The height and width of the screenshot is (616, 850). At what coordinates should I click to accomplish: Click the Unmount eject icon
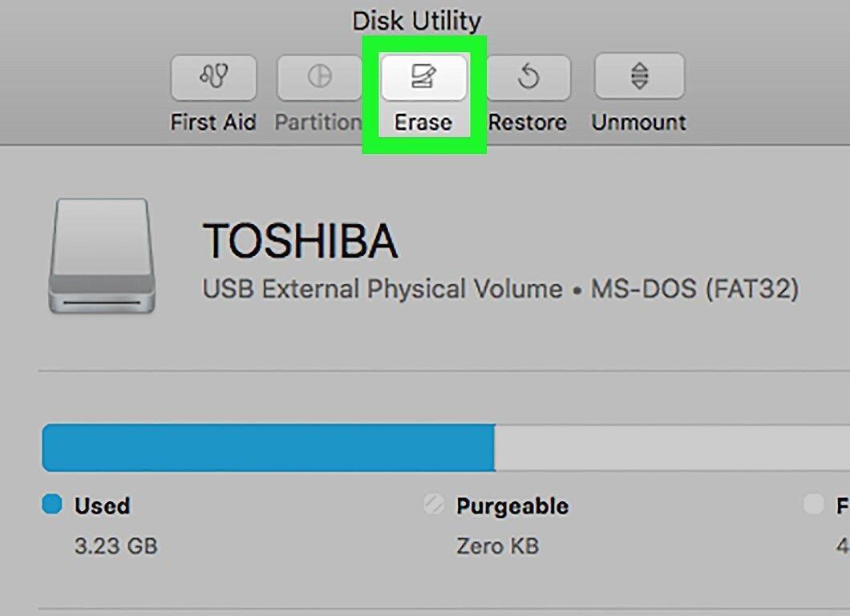[639, 76]
